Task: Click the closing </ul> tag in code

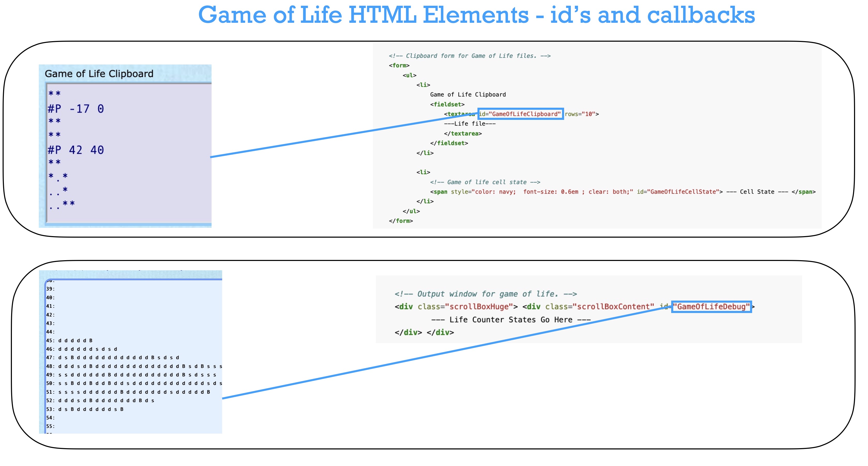Action: [x=411, y=211]
